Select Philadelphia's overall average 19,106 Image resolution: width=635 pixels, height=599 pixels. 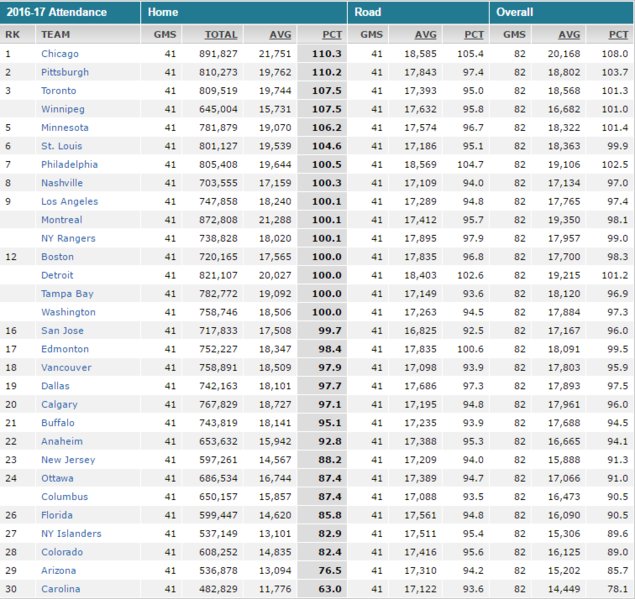[x=564, y=165]
